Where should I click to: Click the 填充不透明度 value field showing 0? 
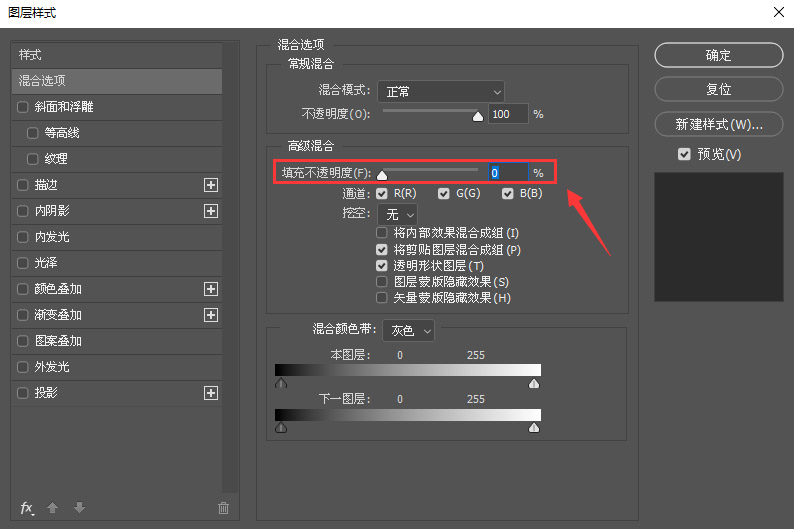[x=508, y=173]
